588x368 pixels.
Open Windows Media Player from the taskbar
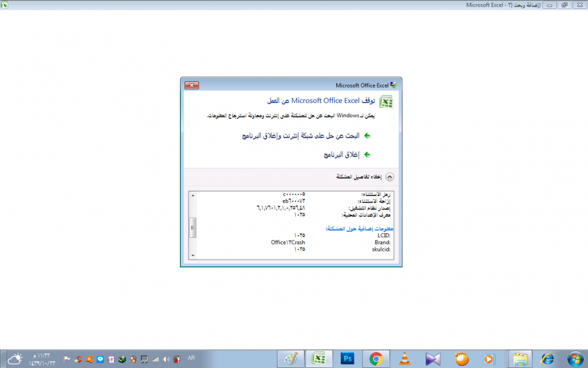(x=489, y=359)
